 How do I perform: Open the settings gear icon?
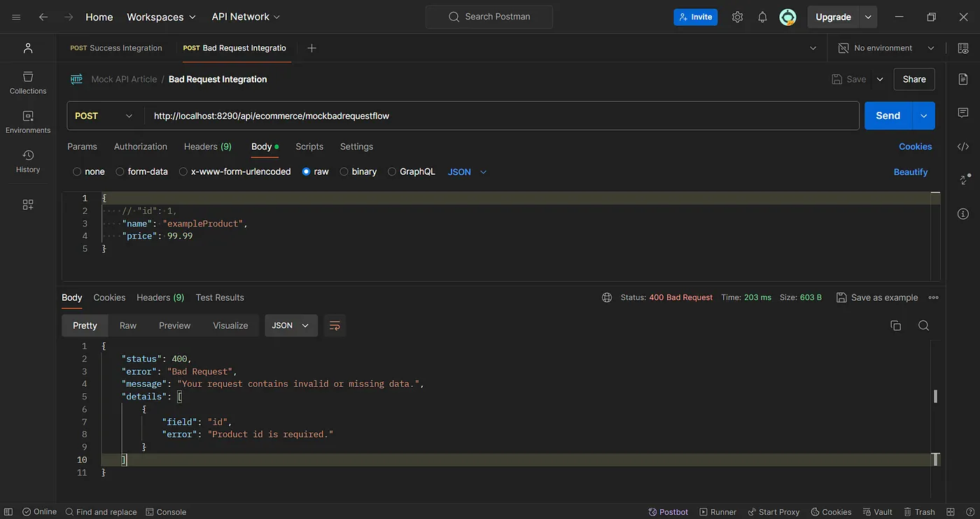(x=737, y=17)
